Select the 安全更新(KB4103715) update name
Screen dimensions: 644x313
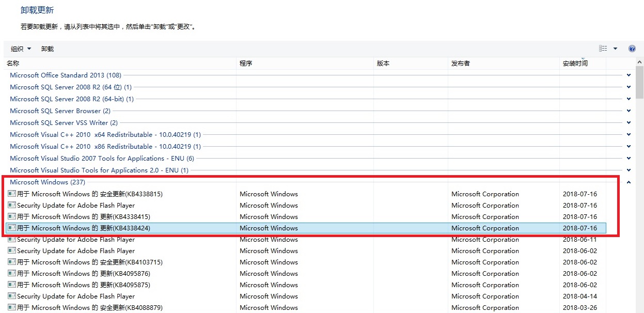(x=90, y=262)
